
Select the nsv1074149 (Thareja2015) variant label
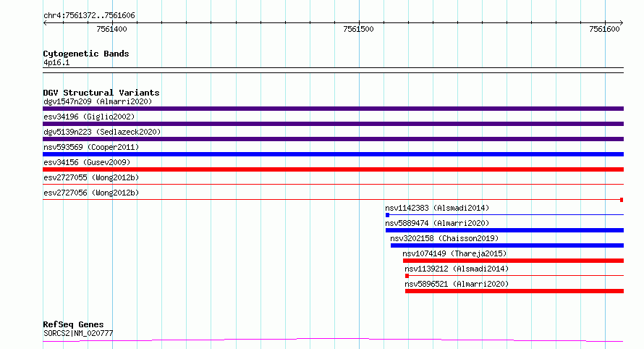(454, 253)
